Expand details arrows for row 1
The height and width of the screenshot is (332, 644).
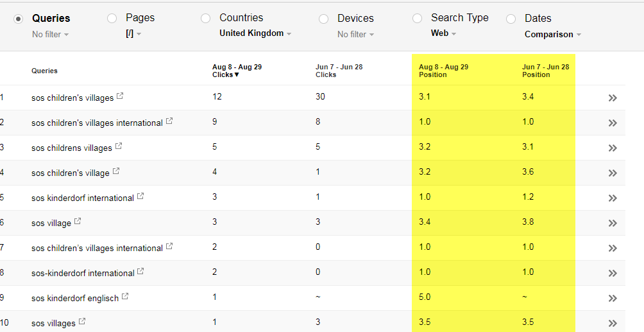[x=613, y=98]
